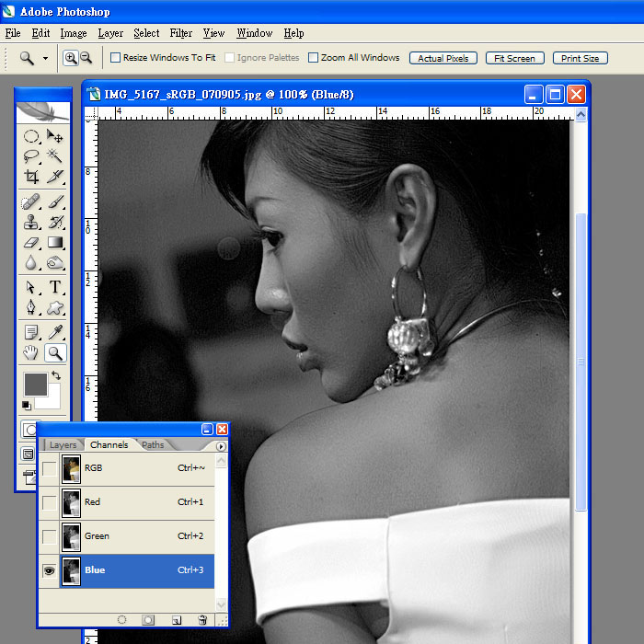
Task: Click the Actual Pixels button
Action: click(x=443, y=58)
